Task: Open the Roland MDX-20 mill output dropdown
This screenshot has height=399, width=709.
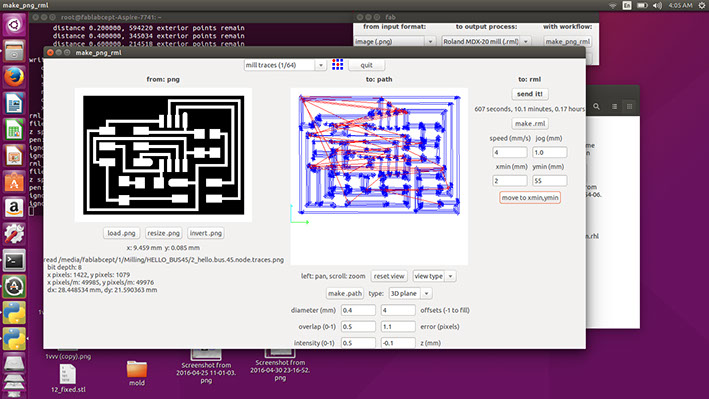Action: pyautogui.click(x=486, y=41)
